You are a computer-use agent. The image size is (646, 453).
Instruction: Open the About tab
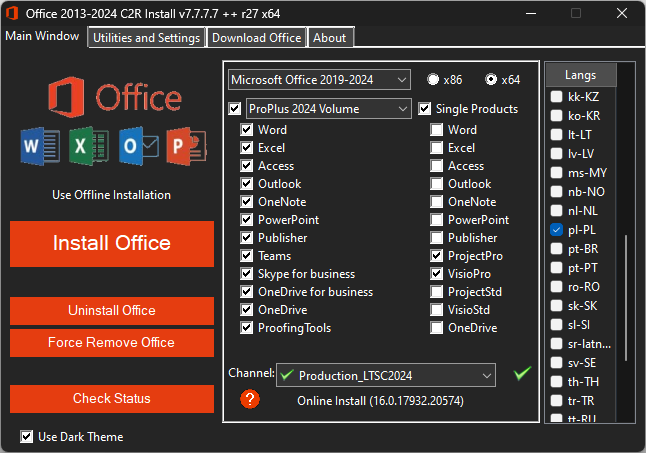(330, 37)
